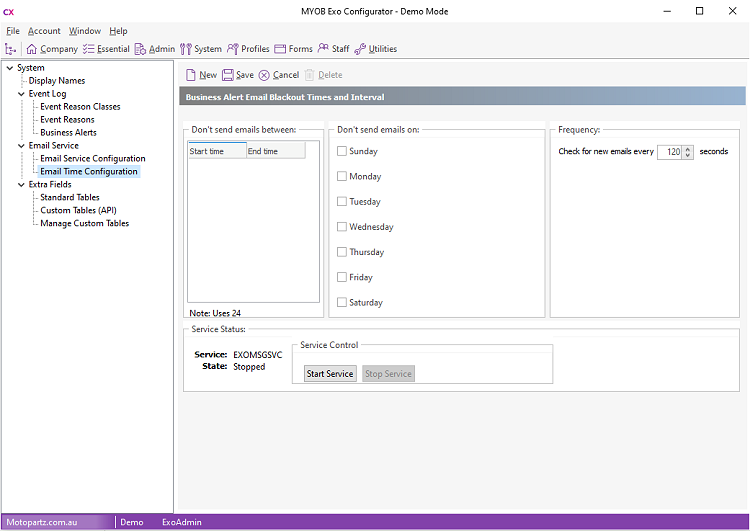The width and height of the screenshot is (750, 531).
Task: Click the Utilities toolbar icon
Action: point(360,49)
